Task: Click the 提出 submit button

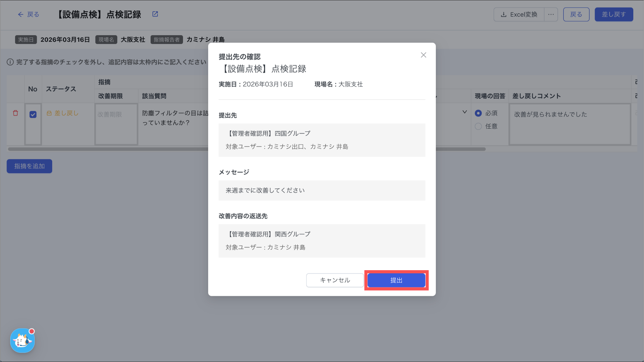Action: [x=396, y=280]
